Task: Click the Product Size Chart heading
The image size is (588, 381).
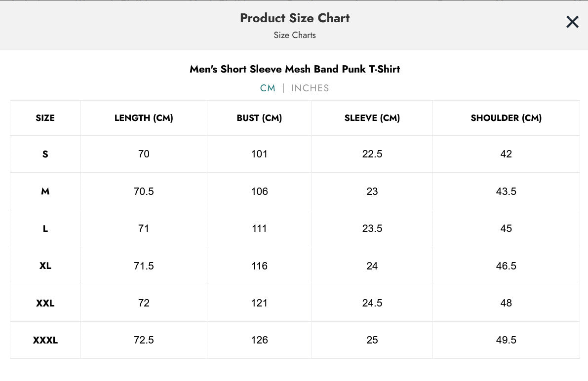Action: (295, 18)
